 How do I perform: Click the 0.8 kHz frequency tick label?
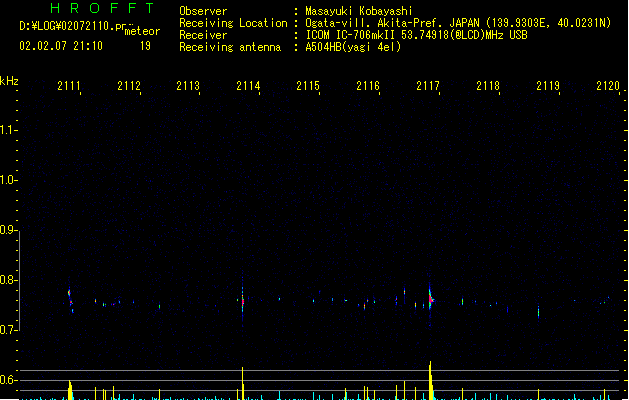click(x=7, y=280)
